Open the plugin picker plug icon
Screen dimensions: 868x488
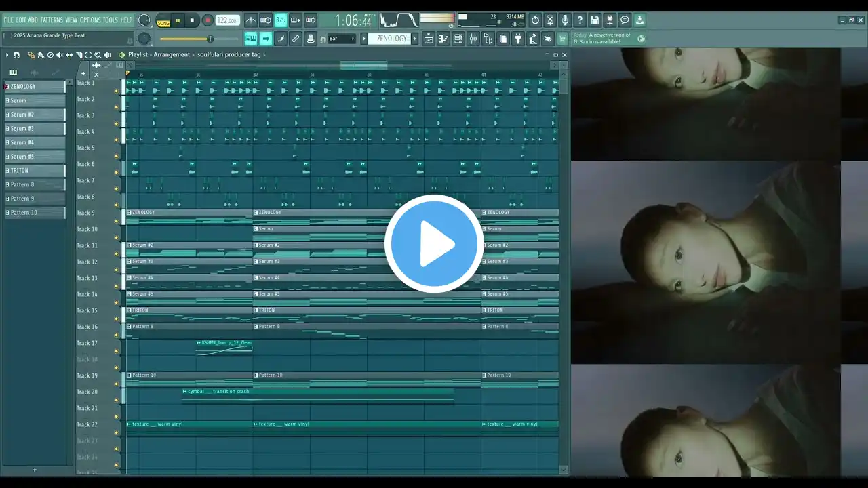click(518, 39)
